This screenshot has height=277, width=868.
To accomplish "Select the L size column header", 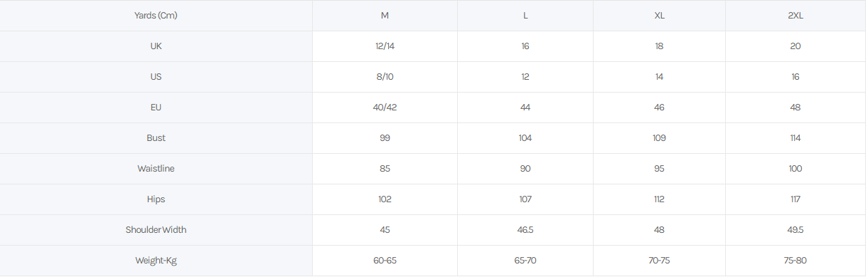I will pyautogui.click(x=525, y=16).
